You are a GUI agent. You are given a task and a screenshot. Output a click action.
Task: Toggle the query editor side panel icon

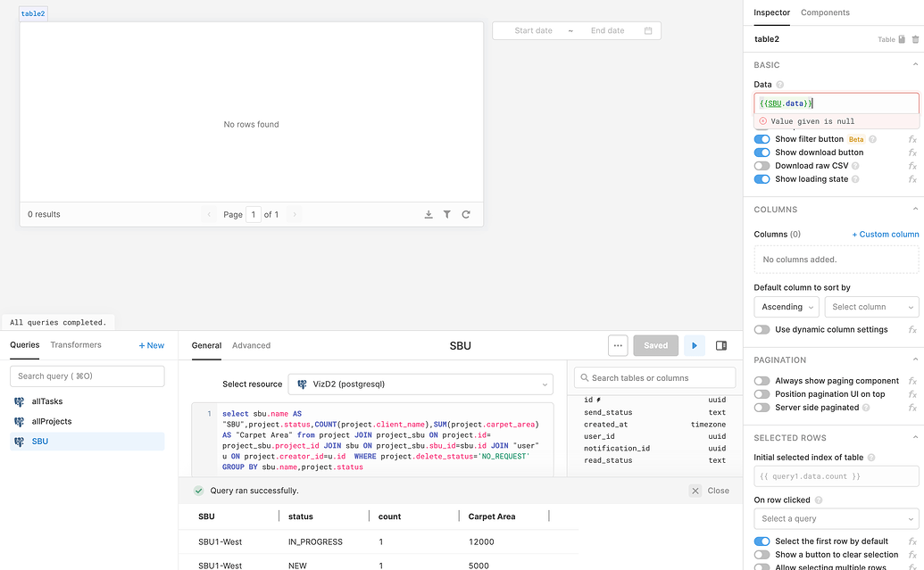tap(720, 345)
